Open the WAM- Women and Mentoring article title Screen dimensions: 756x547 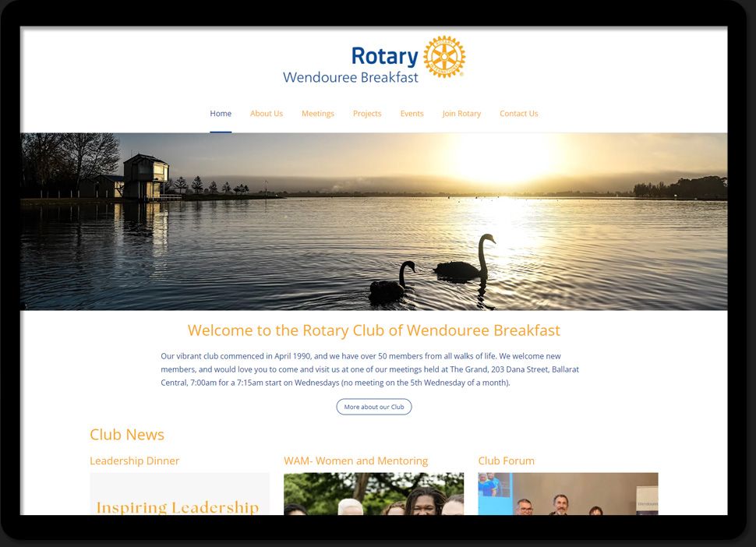[x=355, y=461]
